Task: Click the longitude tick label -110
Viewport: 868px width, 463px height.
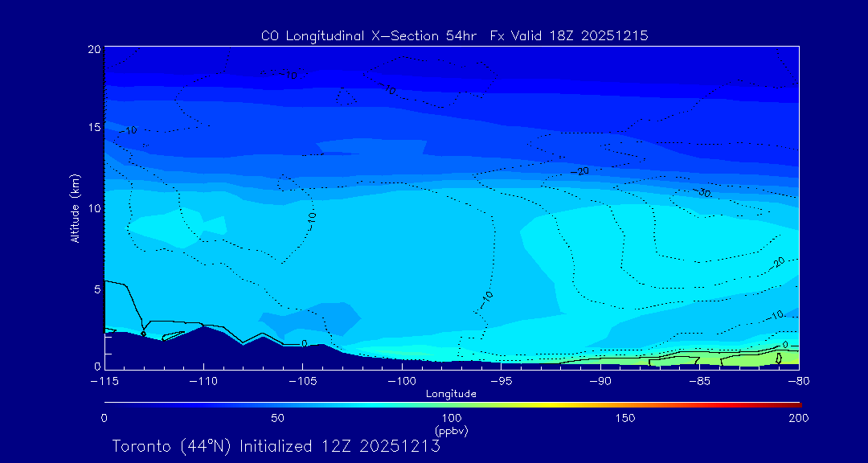Action: 203,381
